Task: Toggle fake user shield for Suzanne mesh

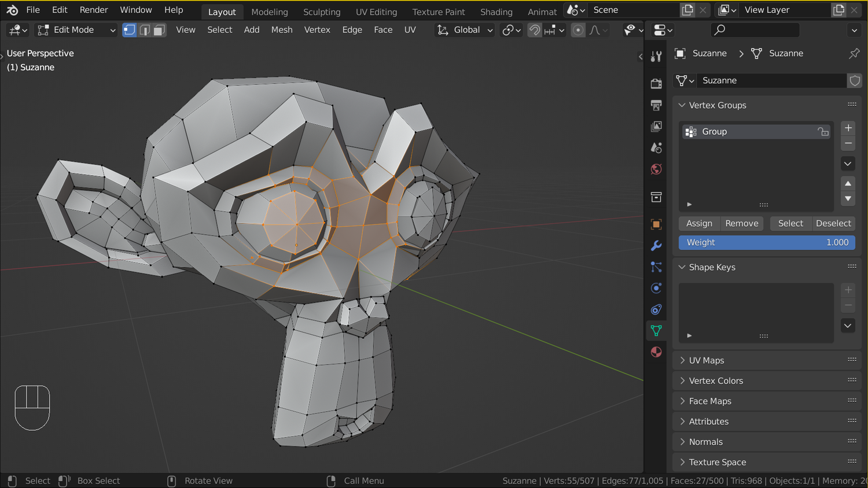Action: click(855, 80)
